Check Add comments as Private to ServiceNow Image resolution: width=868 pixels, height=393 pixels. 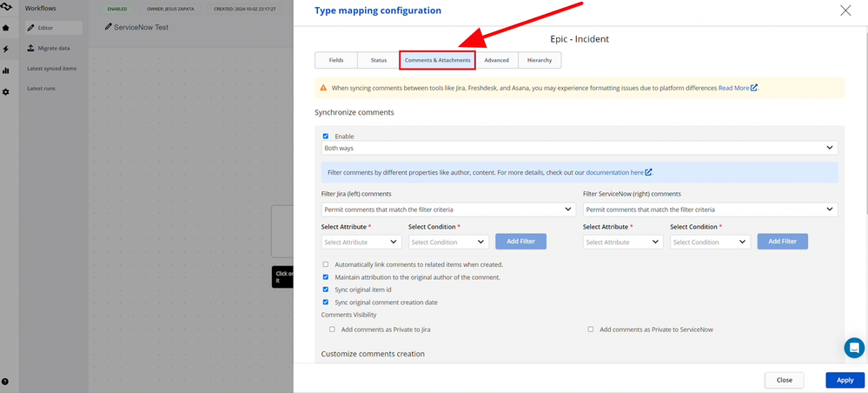point(591,329)
